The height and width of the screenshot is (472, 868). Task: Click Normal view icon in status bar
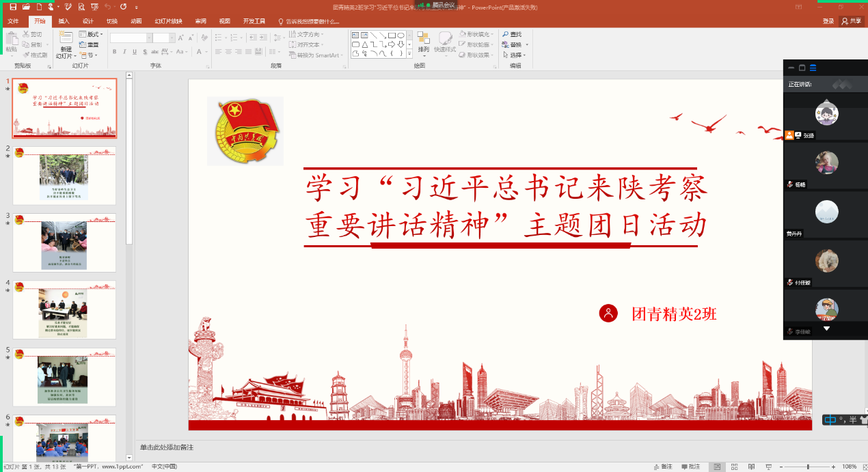coord(717,467)
